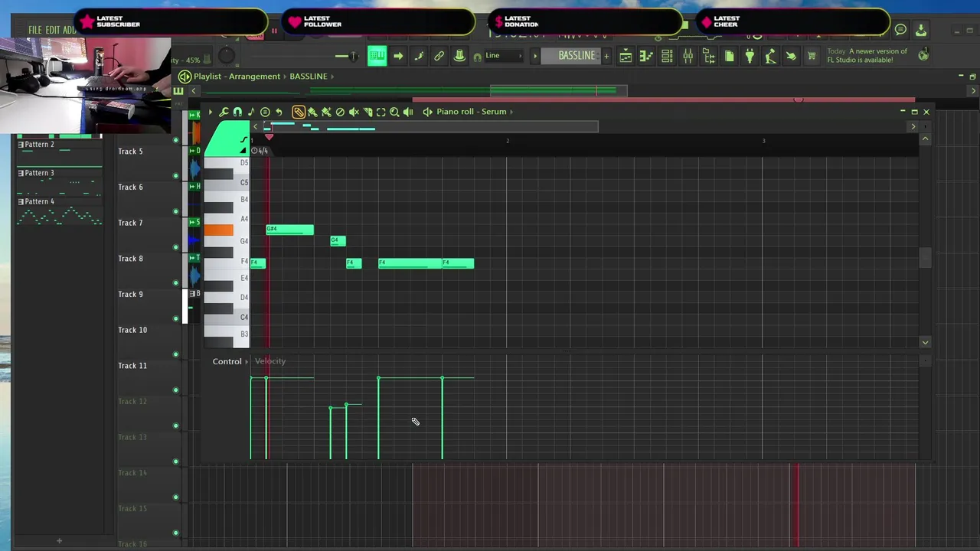
Task: Expand the arrow after Piano roll - Serum
Action: tap(511, 112)
